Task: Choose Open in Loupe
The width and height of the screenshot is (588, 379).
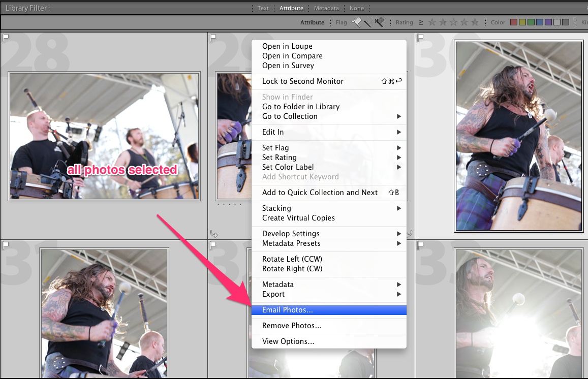Action: (x=329, y=46)
